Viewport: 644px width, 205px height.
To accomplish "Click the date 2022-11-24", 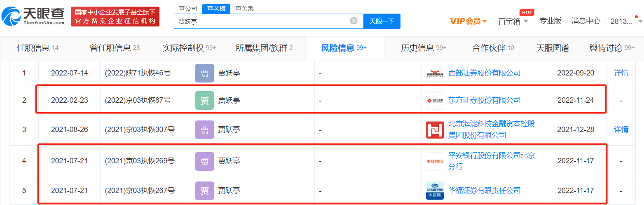I will point(576,100).
